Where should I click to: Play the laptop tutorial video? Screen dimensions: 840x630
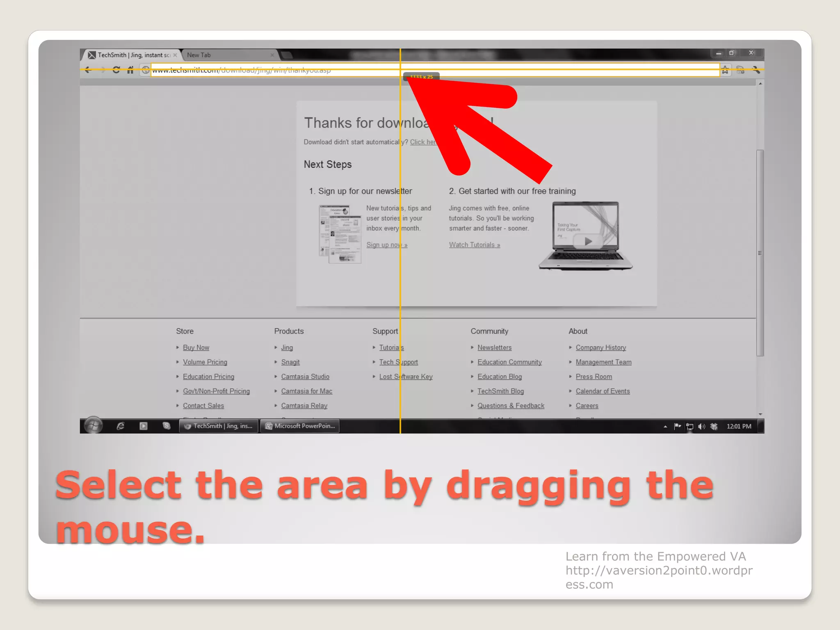click(x=588, y=242)
